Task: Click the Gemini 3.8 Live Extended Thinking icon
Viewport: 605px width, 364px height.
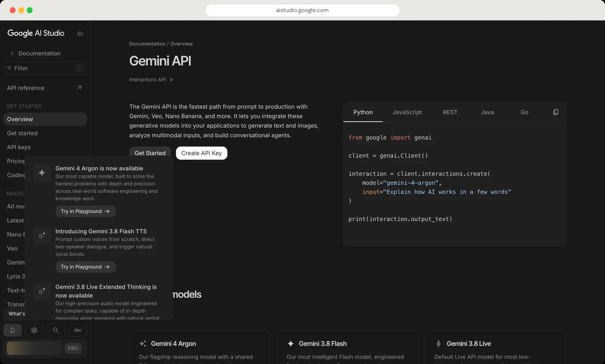Action: (42, 291)
